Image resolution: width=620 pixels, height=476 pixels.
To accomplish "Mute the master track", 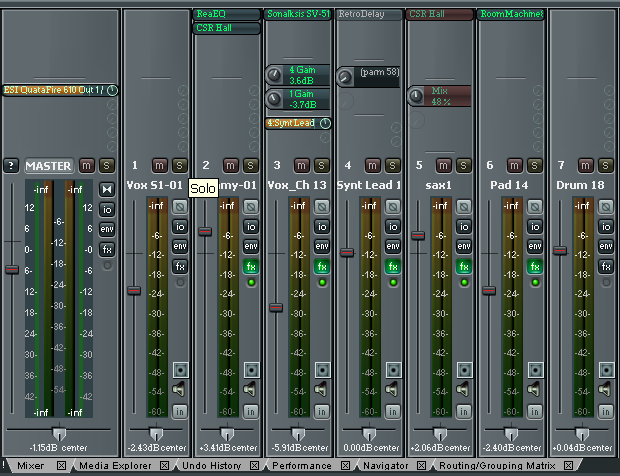I will point(87,165).
